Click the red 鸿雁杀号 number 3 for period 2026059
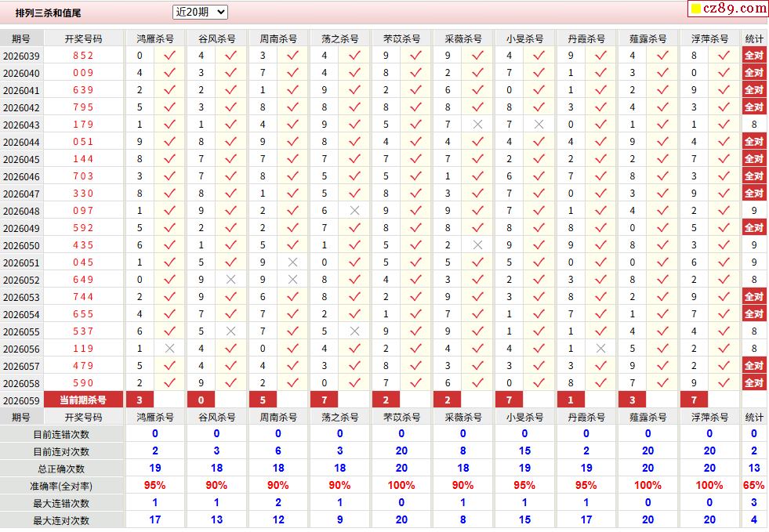Viewport: 769px width, 532px height. (x=140, y=400)
